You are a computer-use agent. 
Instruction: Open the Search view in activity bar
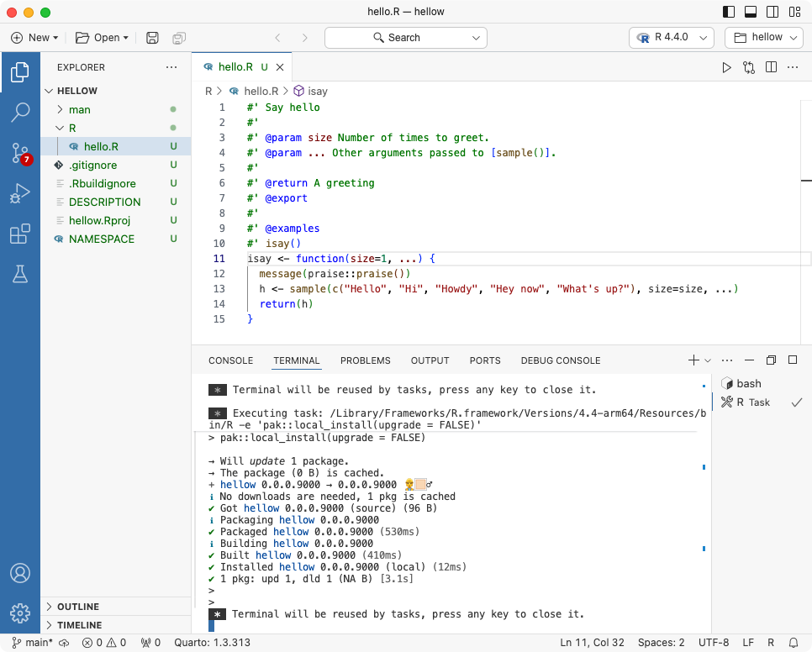(19, 112)
